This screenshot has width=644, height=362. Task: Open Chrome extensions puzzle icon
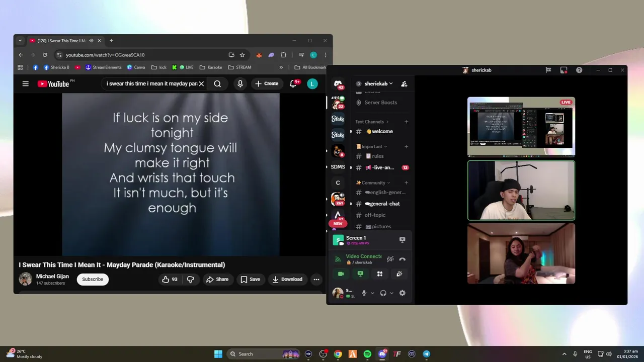[x=283, y=55]
